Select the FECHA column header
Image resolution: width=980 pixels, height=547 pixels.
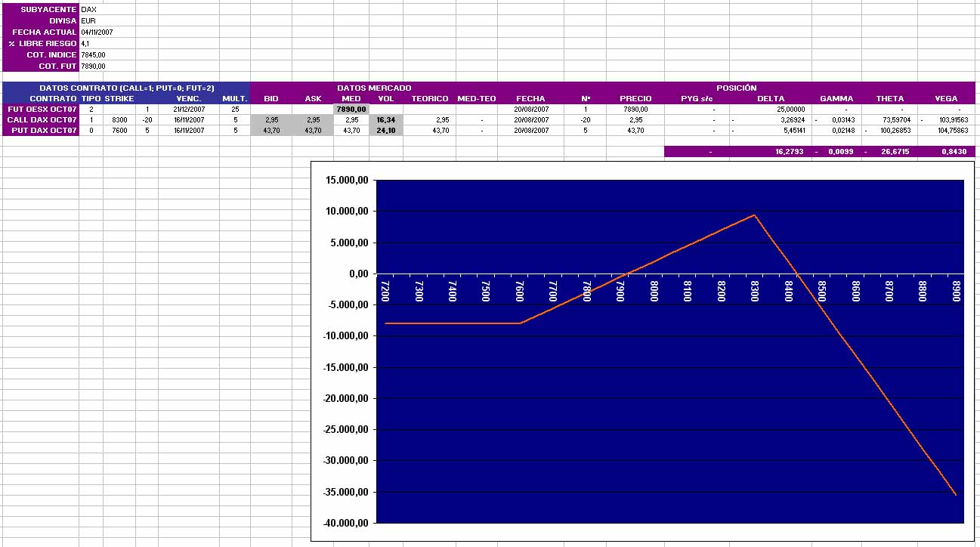click(x=530, y=98)
